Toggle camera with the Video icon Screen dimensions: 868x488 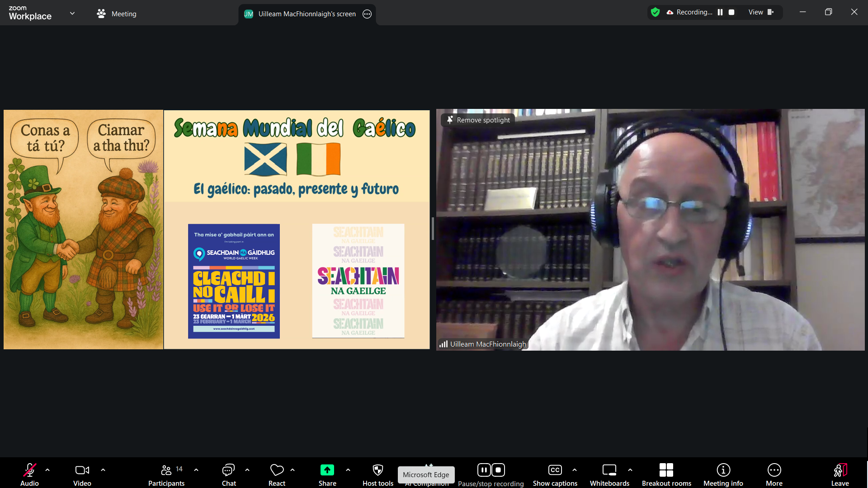[x=82, y=470]
